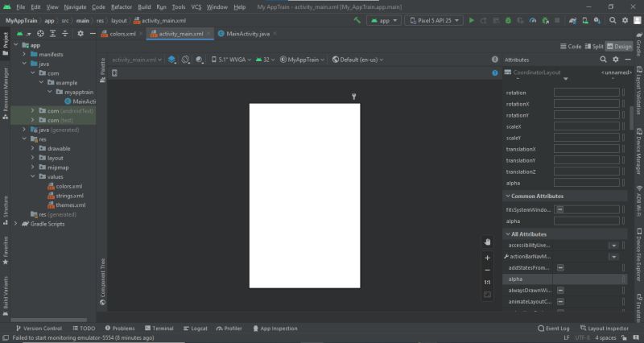644x343 pixels.
Task: Zoom in with the plus button on canvas
Action: pyautogui.click(x=488, y=258)
